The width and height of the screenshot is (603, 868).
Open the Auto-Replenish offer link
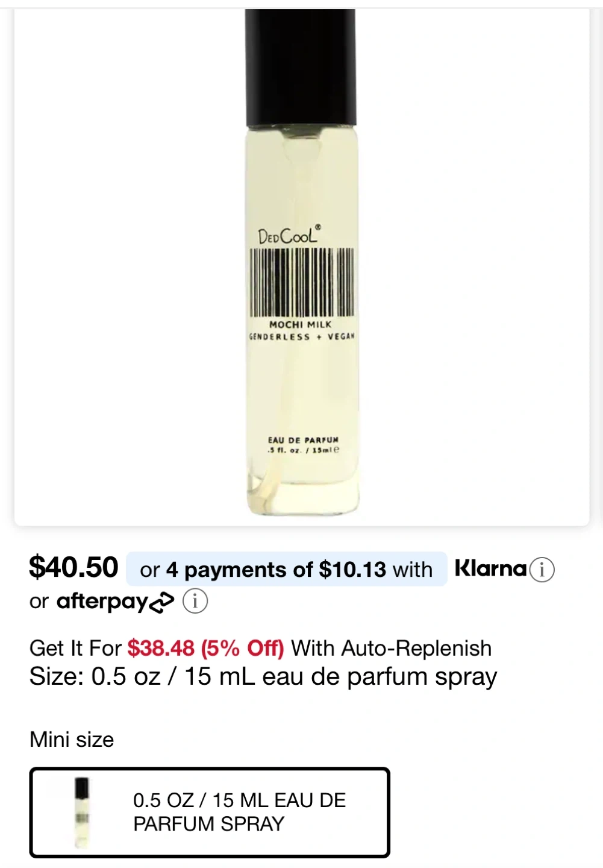tap(391, 648)
